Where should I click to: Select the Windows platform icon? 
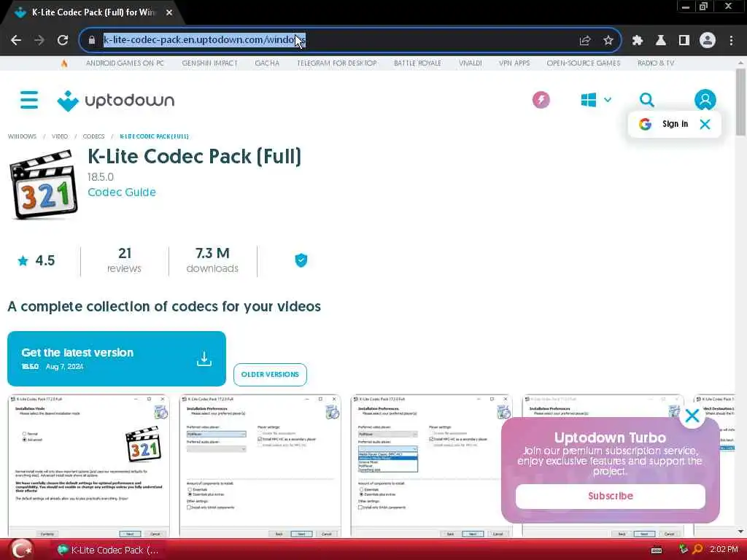tap(589, 100)
